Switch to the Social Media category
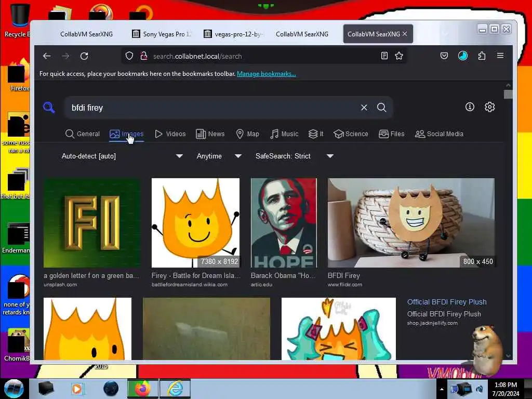This screenshot has height=399, width=532. click(x=439, y=134)
